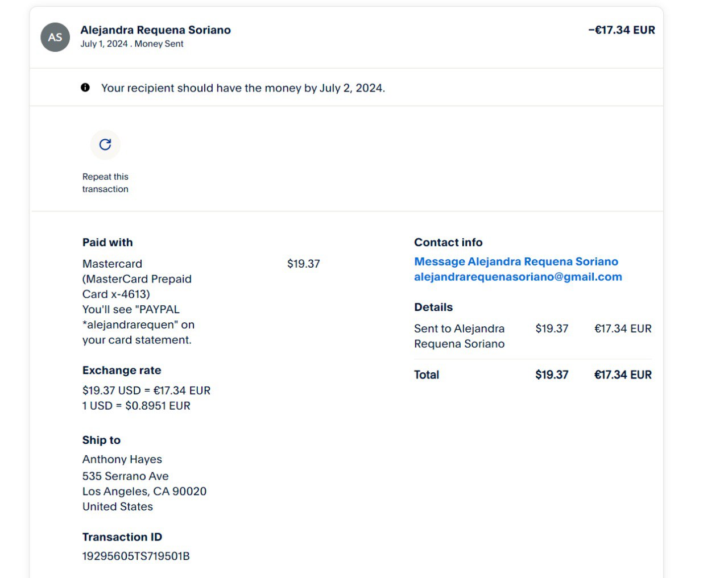728x578 pixels.
Task: Click the alejandrarequenasoriano@gmail.com email link
Action: tap(518, 277)
